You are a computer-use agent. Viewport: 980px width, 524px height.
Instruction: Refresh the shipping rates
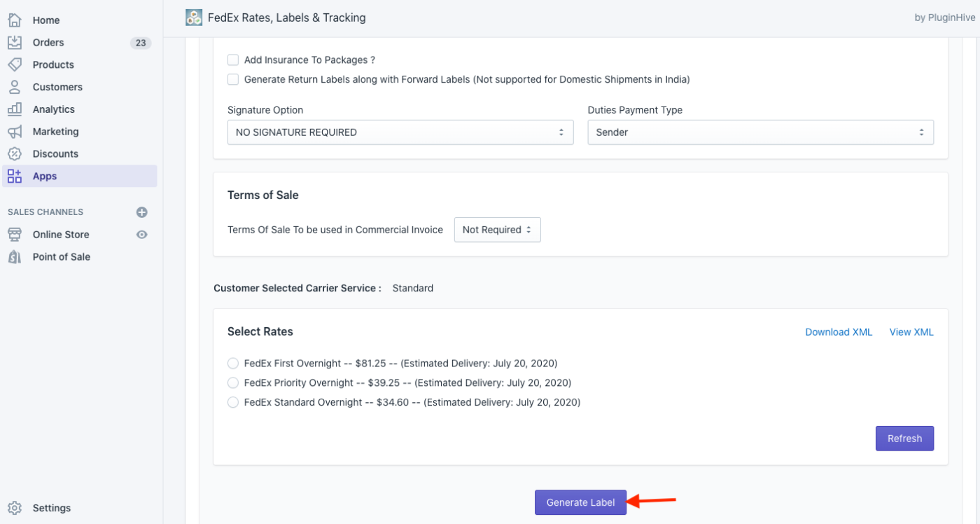904,439
